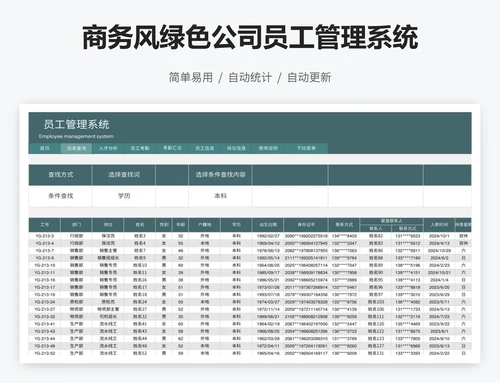Image resolution: width=500 pixels, height=383 pixels.
Task: Click the 员工管理系统 sheet title
Action: coord(76,125)
